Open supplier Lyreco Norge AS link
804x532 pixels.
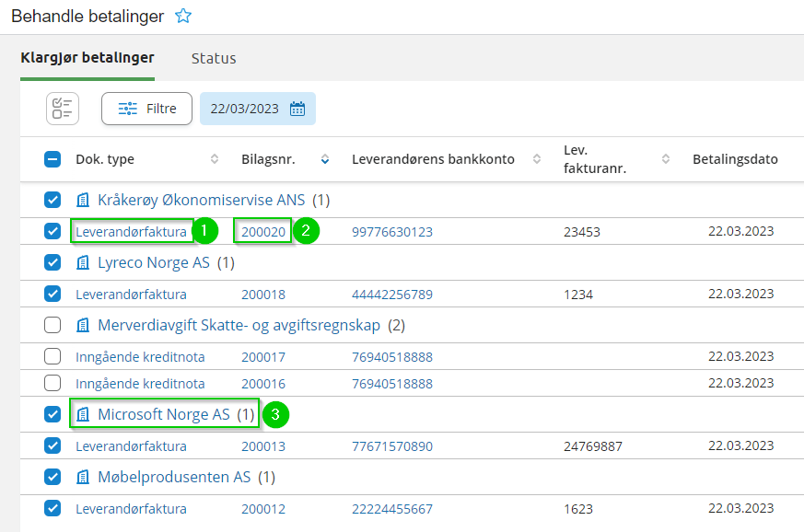[154, 262]
